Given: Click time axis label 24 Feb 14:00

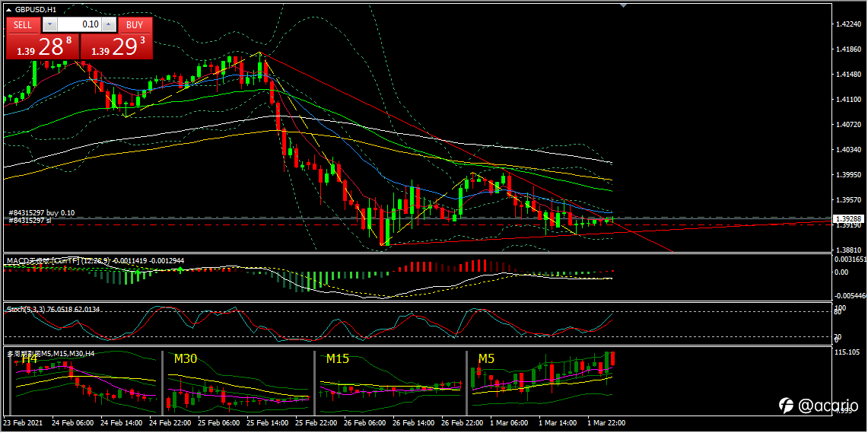Looking at the screenshot, I should pyautogui.click(x=119, y=422).
